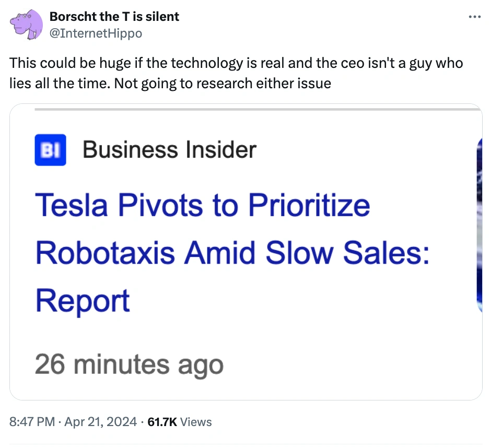The image size is (490, 448).
Task: Open the three-dot more options menu
Action: (x=474, y=17)
